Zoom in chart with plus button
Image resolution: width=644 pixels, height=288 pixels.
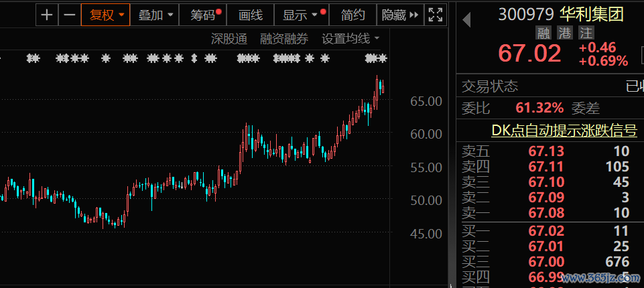pos(46,15)
